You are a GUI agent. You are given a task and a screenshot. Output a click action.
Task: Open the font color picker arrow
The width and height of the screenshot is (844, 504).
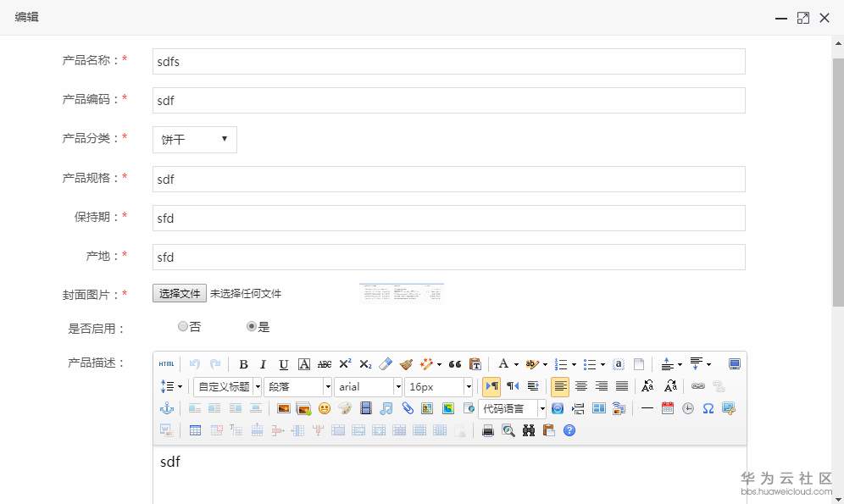click(x=516, y=364)
